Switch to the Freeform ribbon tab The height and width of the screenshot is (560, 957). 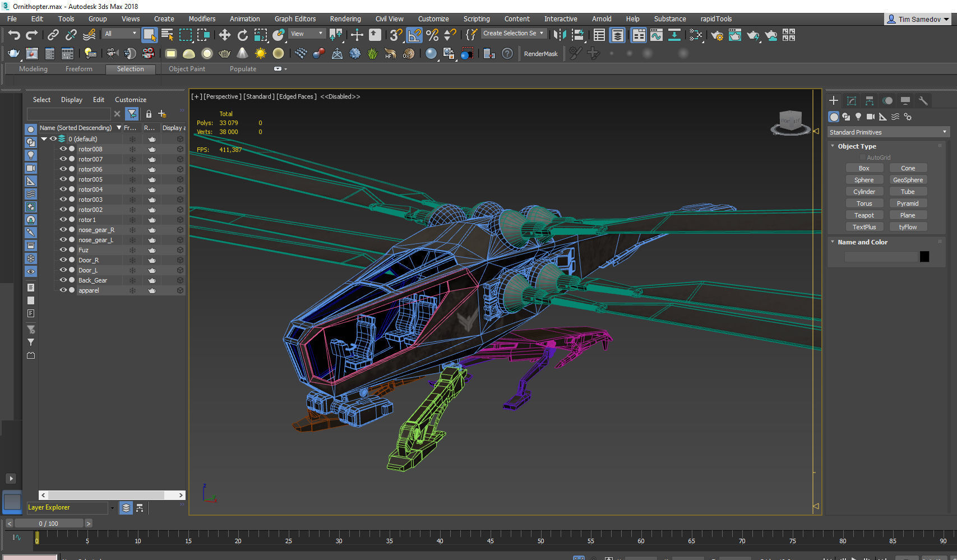(78, 69)
